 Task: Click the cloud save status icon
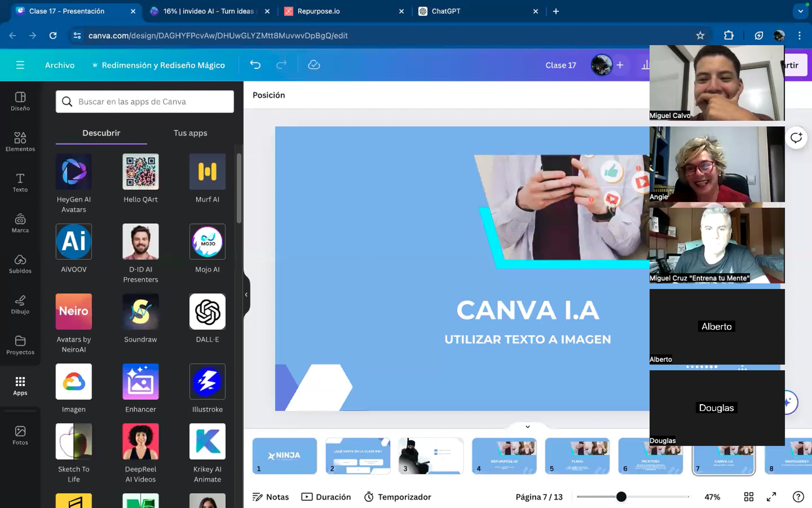314,65
